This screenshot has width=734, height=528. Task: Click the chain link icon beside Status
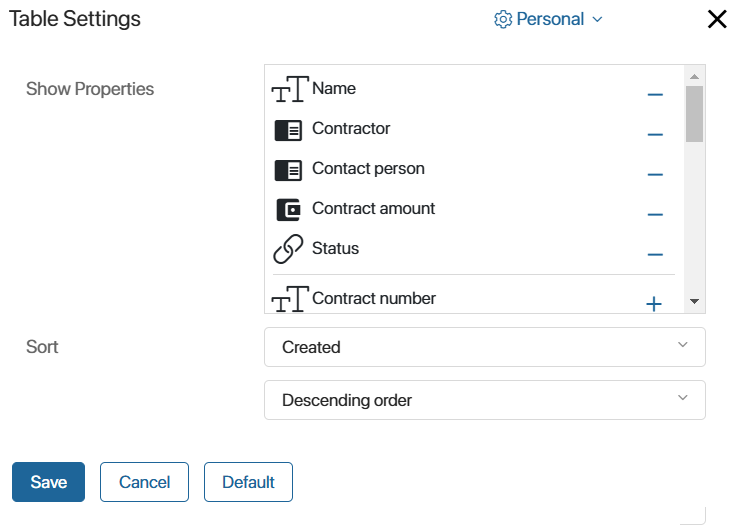288,249
